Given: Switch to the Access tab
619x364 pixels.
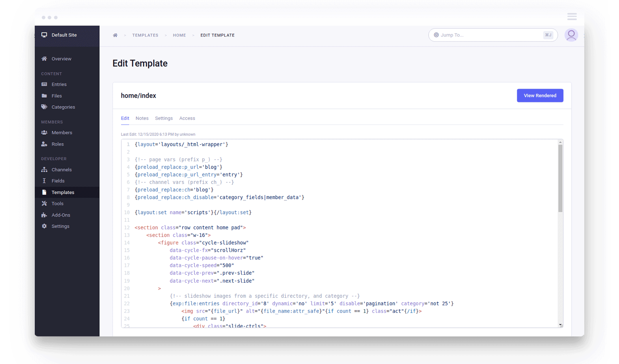Looking at the screenshot, I should coord(187,118).
